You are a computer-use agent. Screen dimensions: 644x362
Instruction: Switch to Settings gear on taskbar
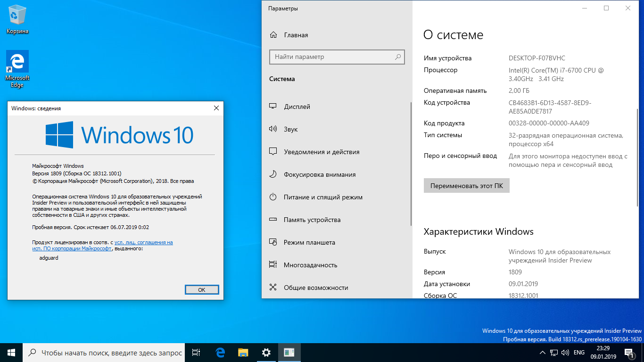click(x=266, y=353)
